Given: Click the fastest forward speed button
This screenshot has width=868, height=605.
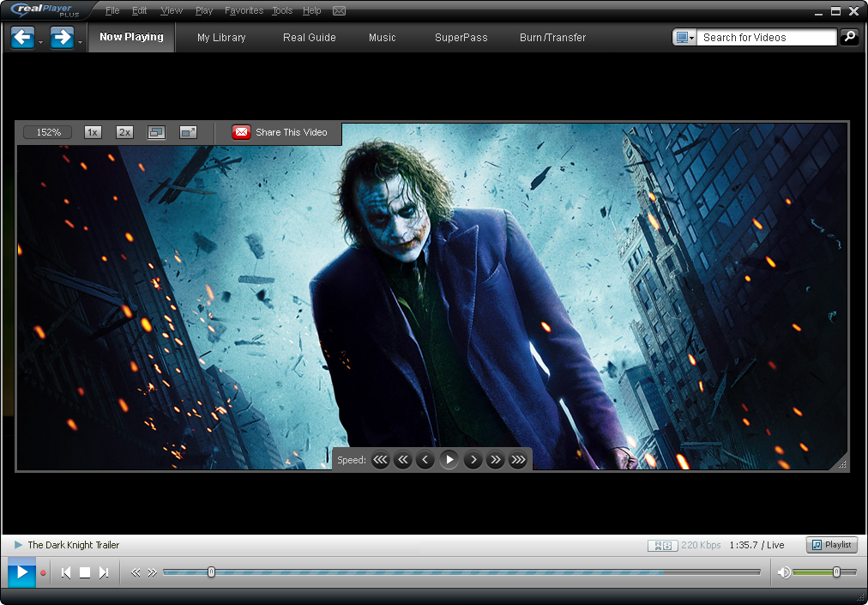Looking at the screenshot, I should [x=518, y=460].
